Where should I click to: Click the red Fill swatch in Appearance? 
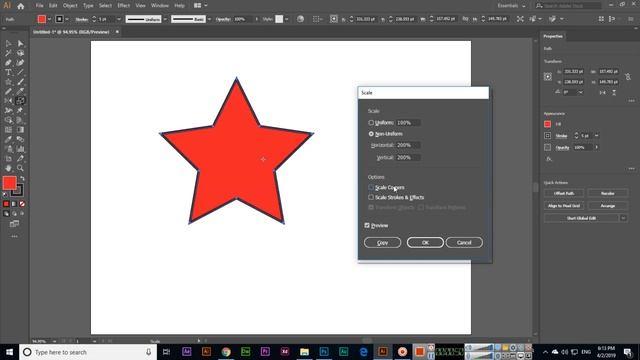click(547, 124)
